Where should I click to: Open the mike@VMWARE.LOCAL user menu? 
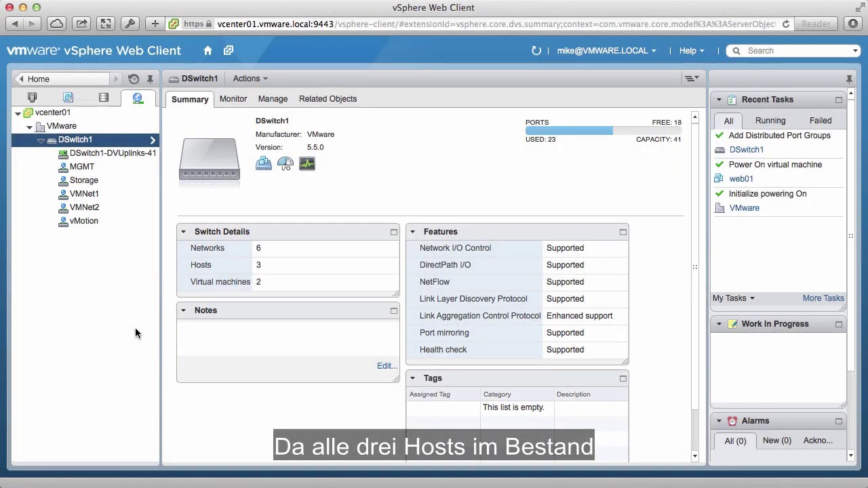click(606, 51)
